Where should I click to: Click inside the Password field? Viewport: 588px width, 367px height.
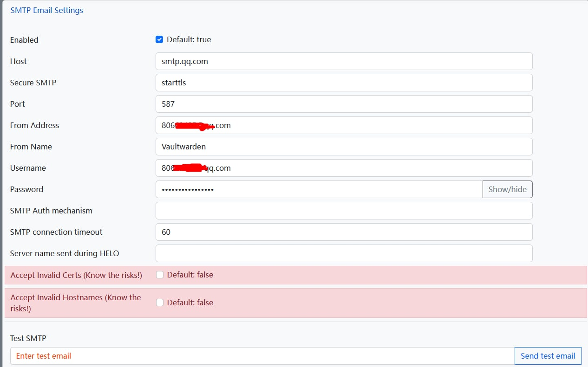(319, 189)
